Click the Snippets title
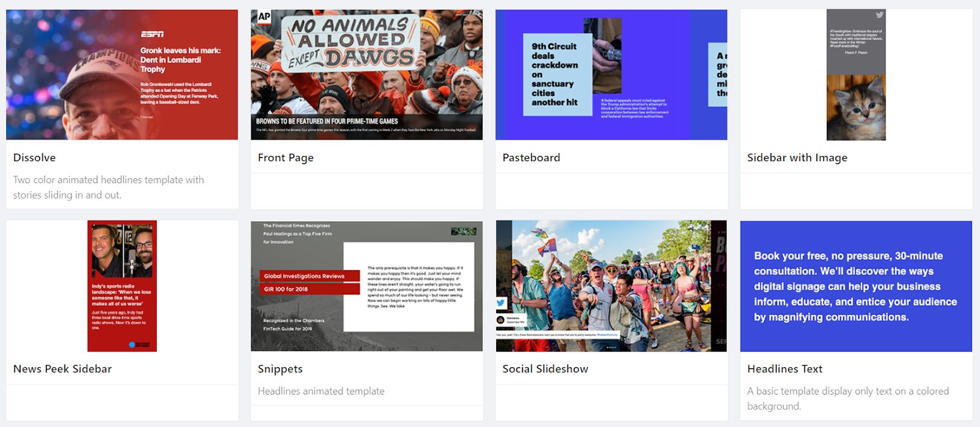The height and width of the screenshot is (427, 980). pyautogui.click(x=280, y=369)
